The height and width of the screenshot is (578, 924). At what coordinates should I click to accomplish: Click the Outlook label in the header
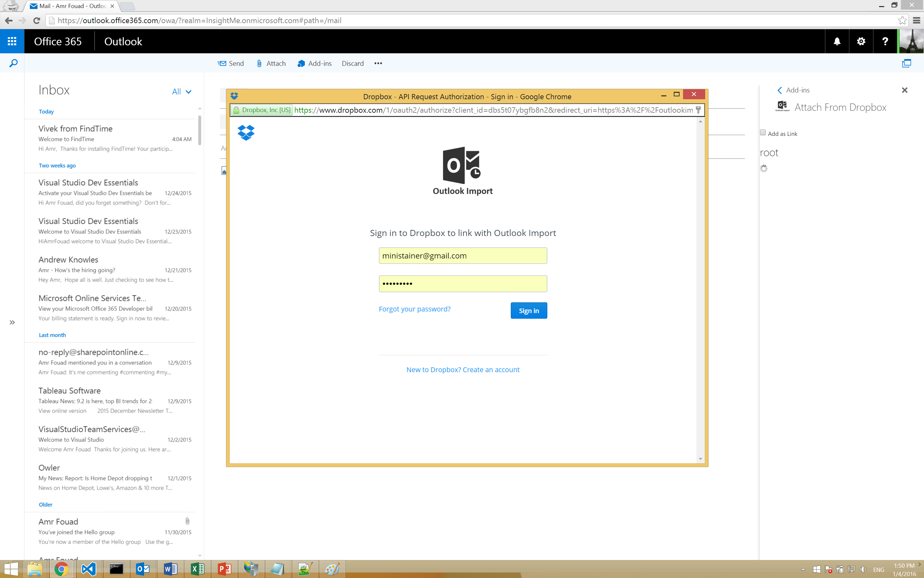tap(123, 41)
